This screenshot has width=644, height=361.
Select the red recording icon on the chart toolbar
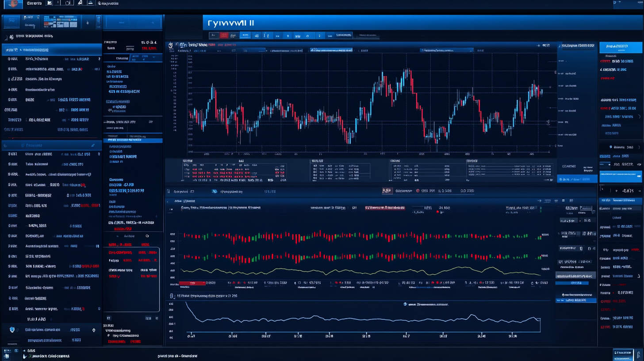coord(224,35)
